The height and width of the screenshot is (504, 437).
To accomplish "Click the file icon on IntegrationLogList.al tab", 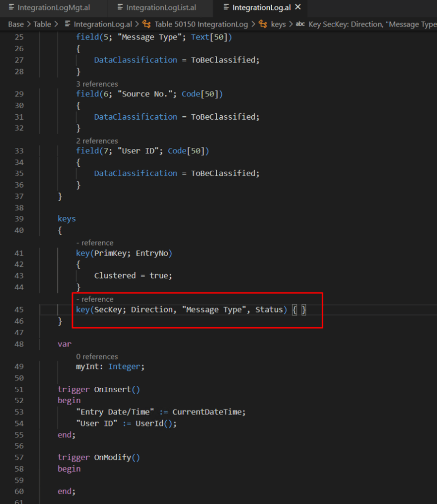I will (120, 7).
